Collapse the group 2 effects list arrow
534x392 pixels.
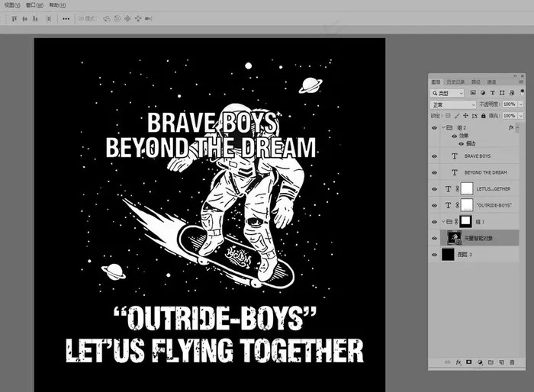pos(517,127)
